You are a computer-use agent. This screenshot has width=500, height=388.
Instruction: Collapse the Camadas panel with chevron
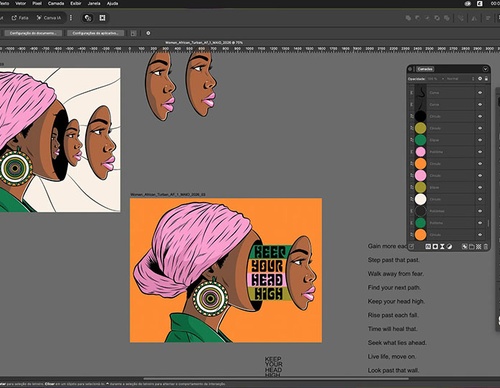click(485, 69)
